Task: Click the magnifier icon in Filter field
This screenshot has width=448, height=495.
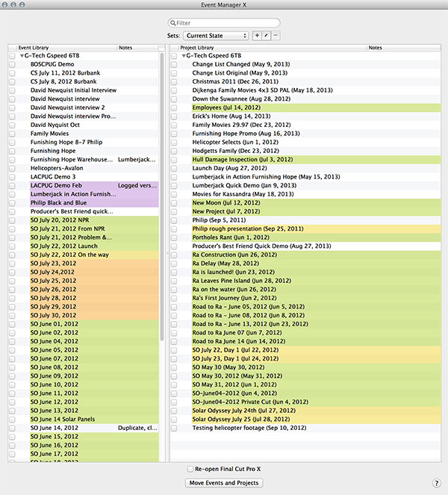Action: click(x=172, y=22)
